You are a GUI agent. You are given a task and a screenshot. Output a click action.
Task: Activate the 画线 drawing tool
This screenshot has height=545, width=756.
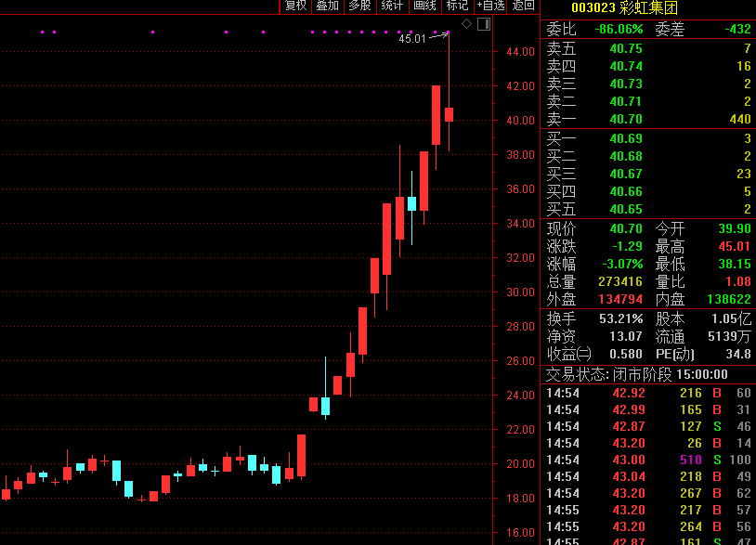[x=424, y=6]
